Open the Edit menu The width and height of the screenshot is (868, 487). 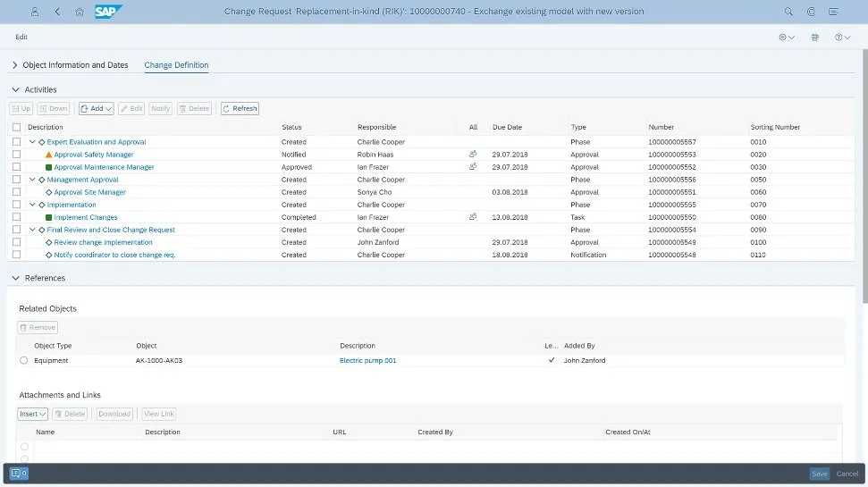(21, 37)
